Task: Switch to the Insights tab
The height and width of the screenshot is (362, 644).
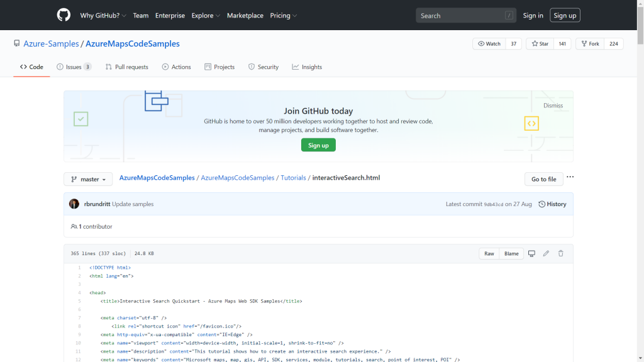Action: pos(307,67)
